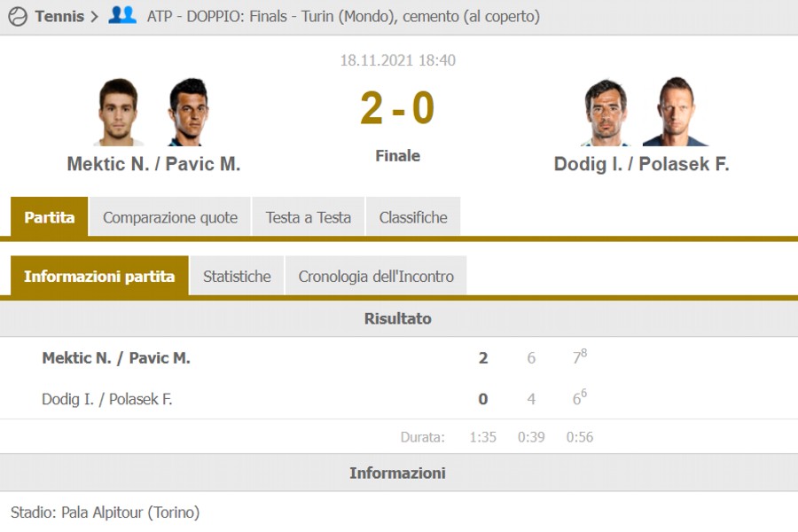Screen dimensions: 798x532
Task: Click Polasek F. player photo
Action: click(675, 113)
